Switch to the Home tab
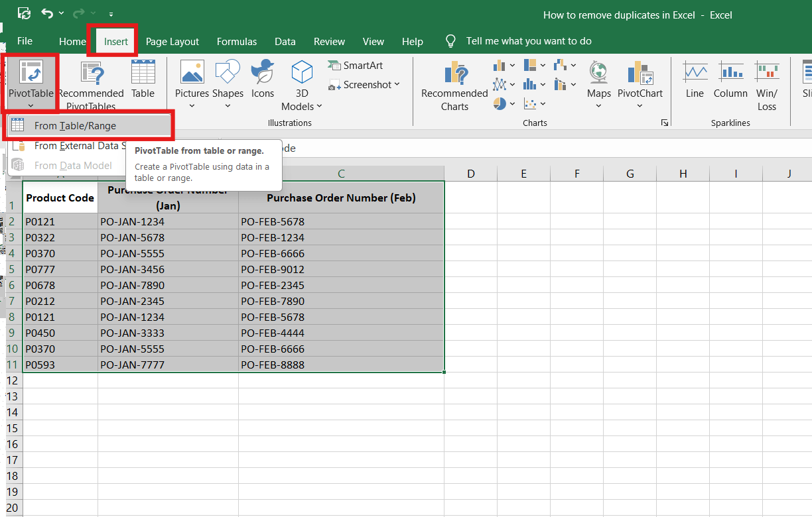Viewport: 812px width, 517px height. point(72,41)
